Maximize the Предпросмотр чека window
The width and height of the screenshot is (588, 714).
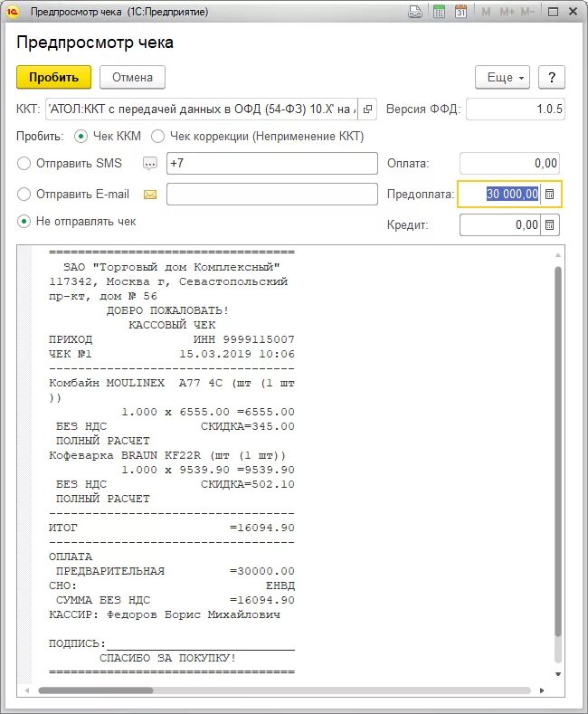[x=553, y=12]
